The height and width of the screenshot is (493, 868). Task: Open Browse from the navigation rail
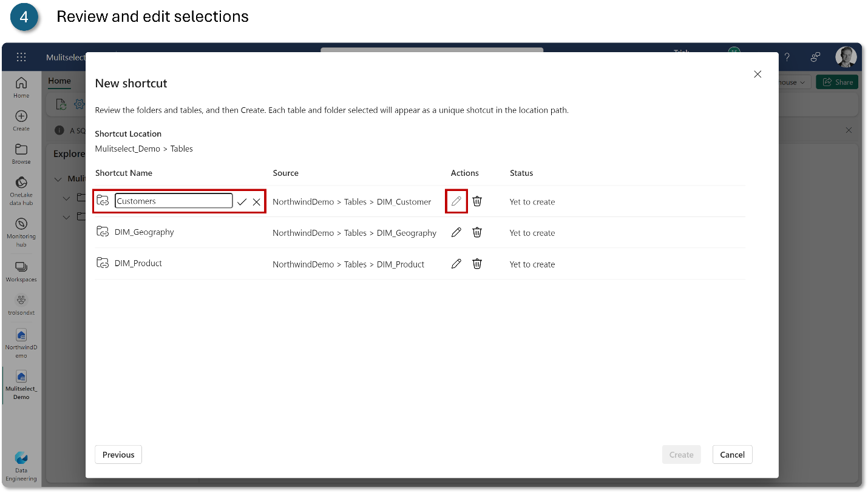(21, 152)
